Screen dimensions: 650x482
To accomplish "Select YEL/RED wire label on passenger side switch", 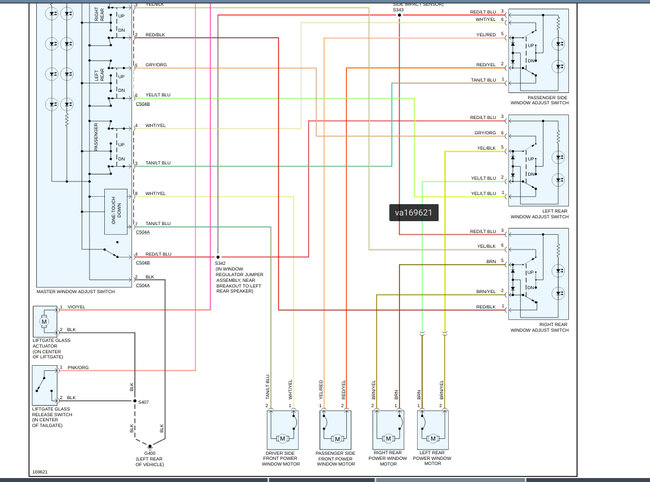I will tap(486, 35).
